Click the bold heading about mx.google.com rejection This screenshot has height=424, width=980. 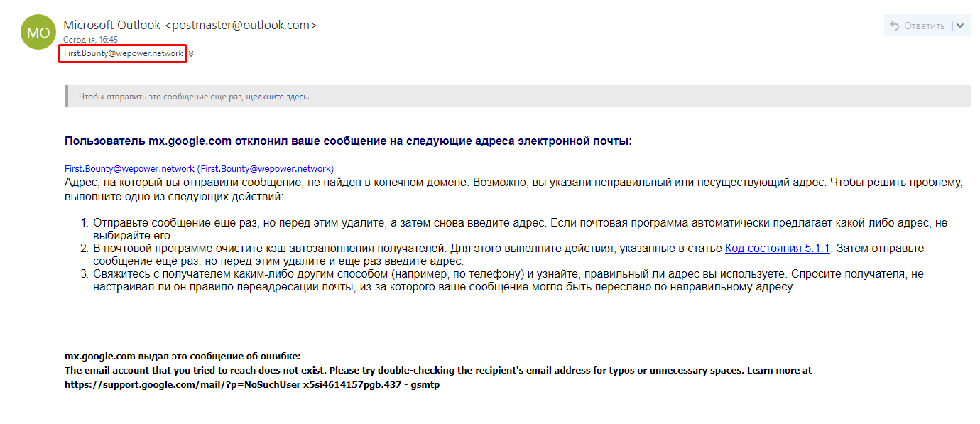(348, 141)
